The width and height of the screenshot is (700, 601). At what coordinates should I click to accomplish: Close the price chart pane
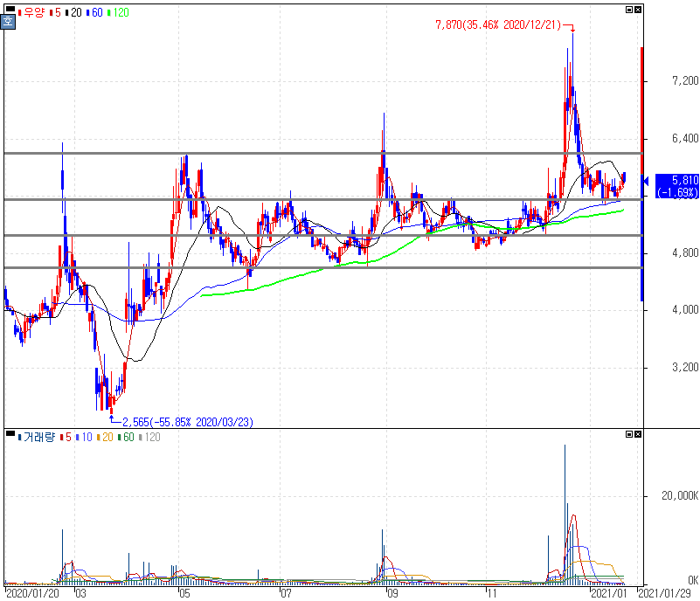coord(638,10)
